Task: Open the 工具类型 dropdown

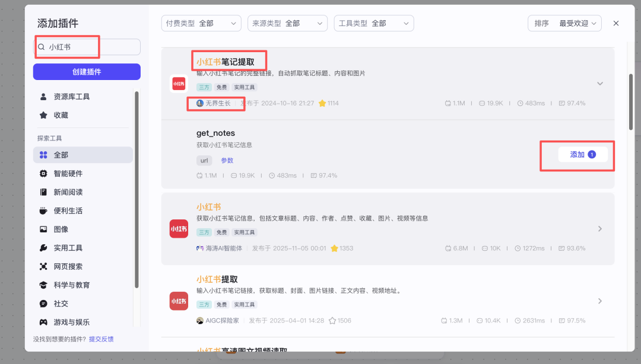Action: pos(374,23)
